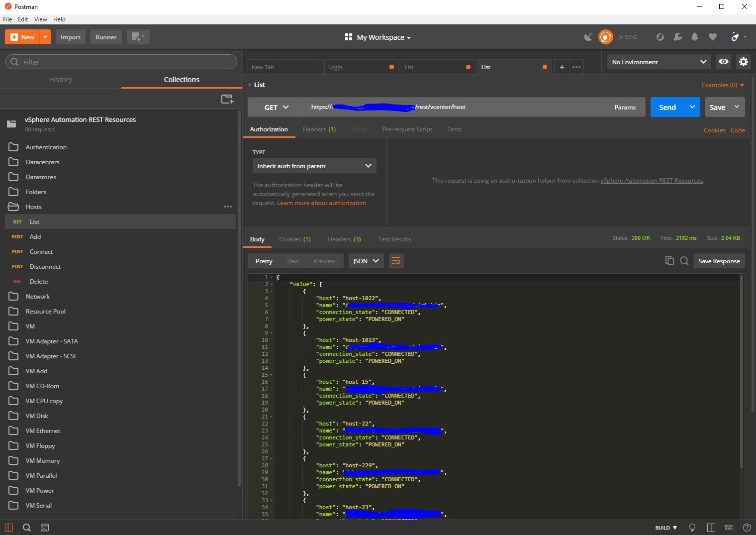Click the search magnifier in the status bar
756x535 pixels.
point(27,527)
